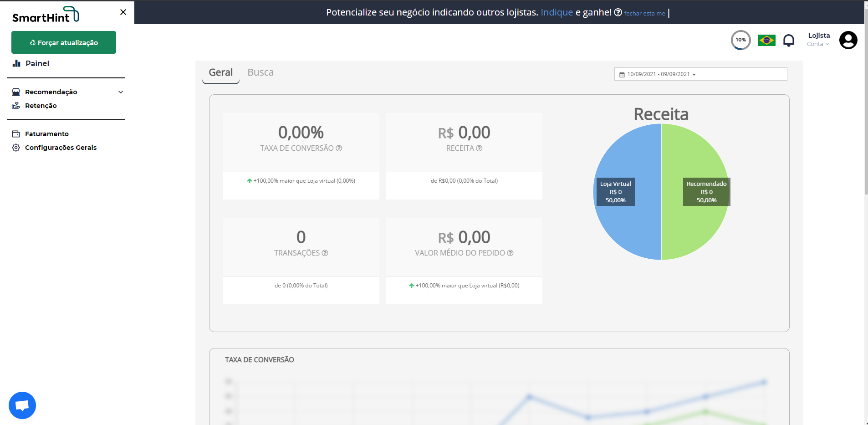Click help icon beside Transações
868x425 pixels.
click(x=325, y=253)
